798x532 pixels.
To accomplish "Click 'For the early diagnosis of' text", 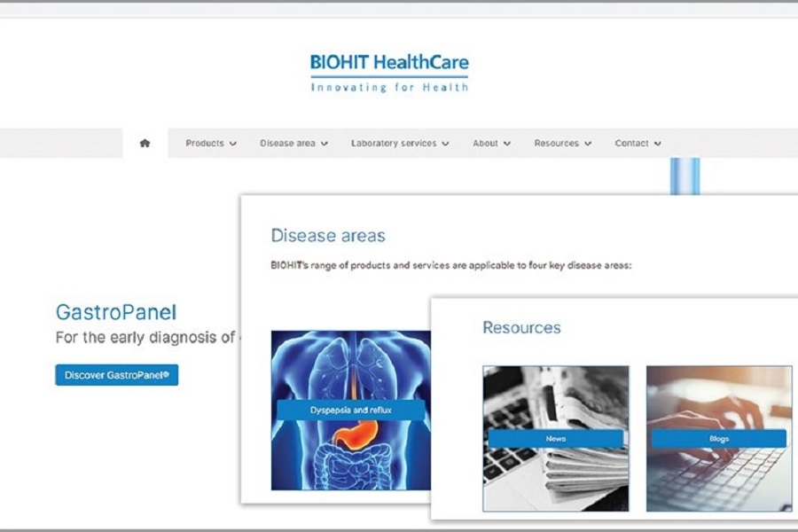I will coord(145,337).
